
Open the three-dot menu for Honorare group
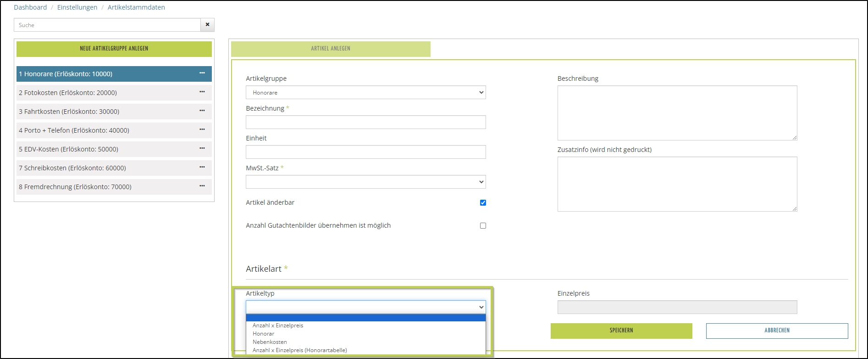pyautogui.click(x=202, y=73)
